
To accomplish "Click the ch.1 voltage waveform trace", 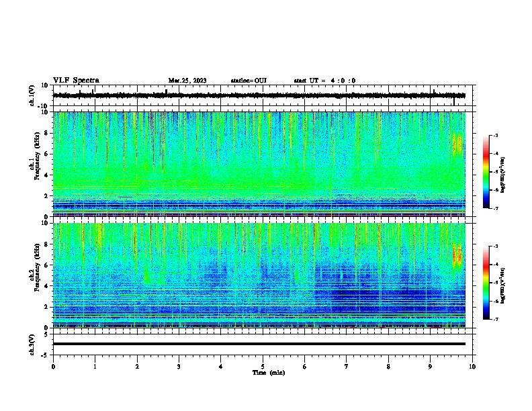I will [259, 95].
